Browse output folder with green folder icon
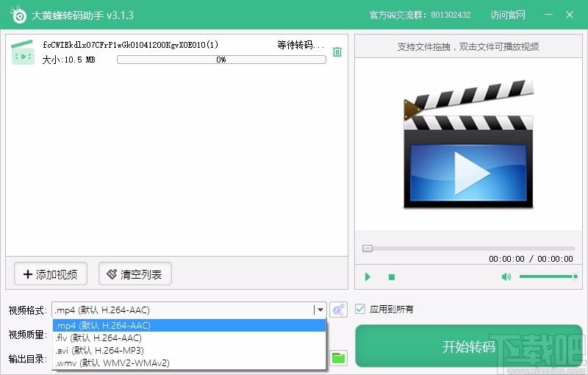This screenshot has height=375, width=588. pyautogui.click(x=338, y=358)
